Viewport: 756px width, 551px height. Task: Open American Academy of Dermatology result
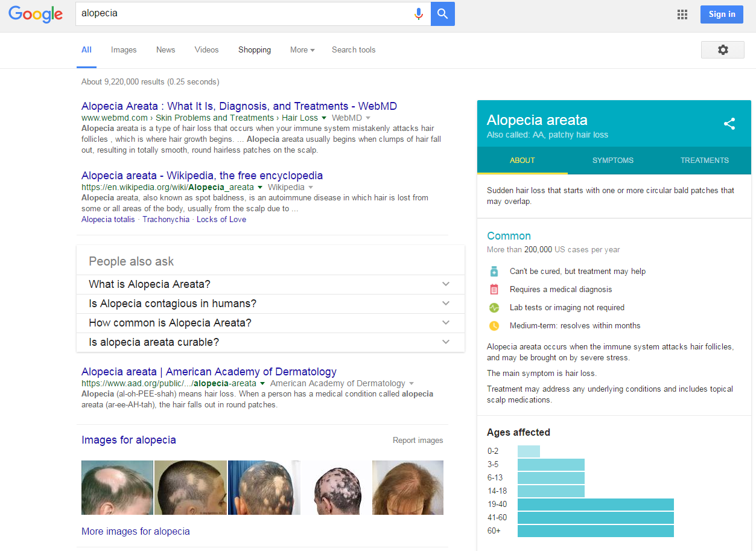(x=209, y=372)
